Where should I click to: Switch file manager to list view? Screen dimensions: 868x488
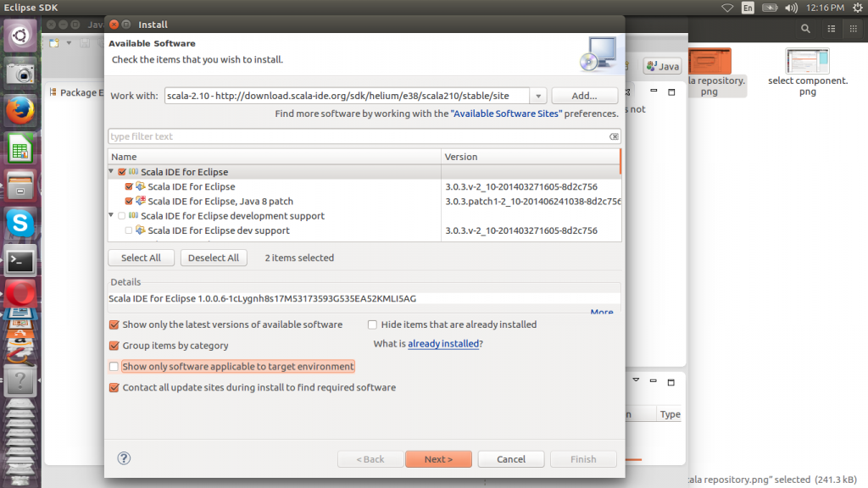pos(832,29)
